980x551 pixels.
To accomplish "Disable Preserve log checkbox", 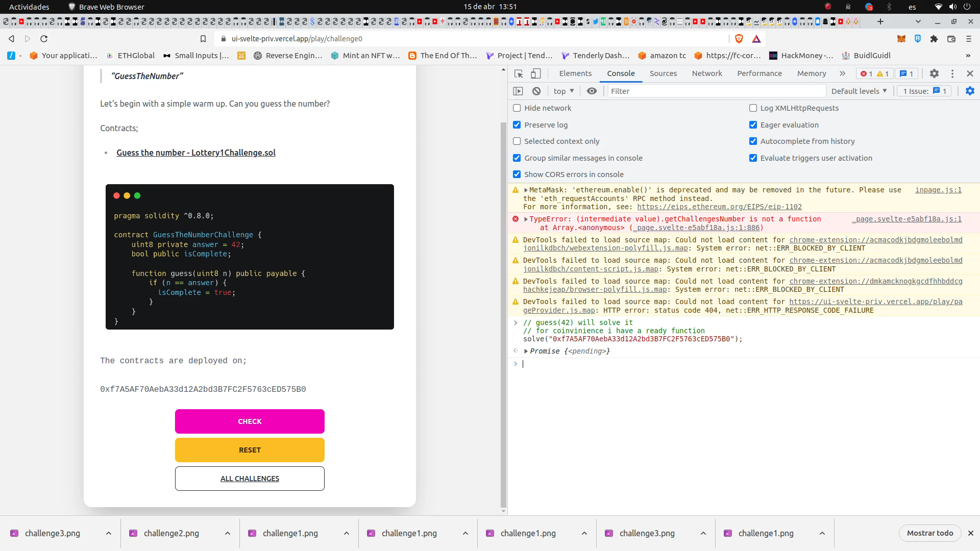I will 517,125.
